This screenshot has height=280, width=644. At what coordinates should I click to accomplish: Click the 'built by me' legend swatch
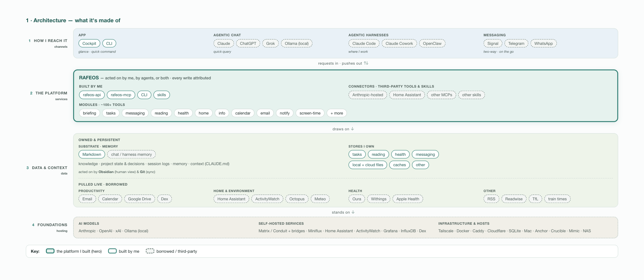point(113,251)
